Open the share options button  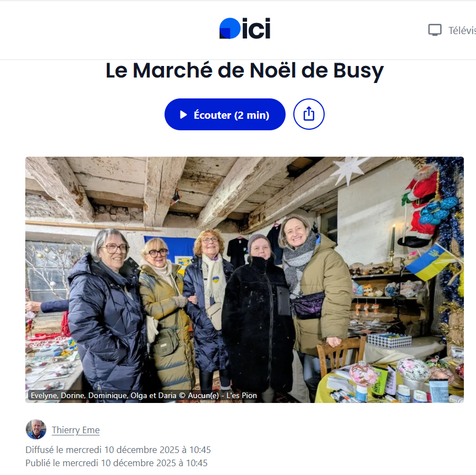309,114
